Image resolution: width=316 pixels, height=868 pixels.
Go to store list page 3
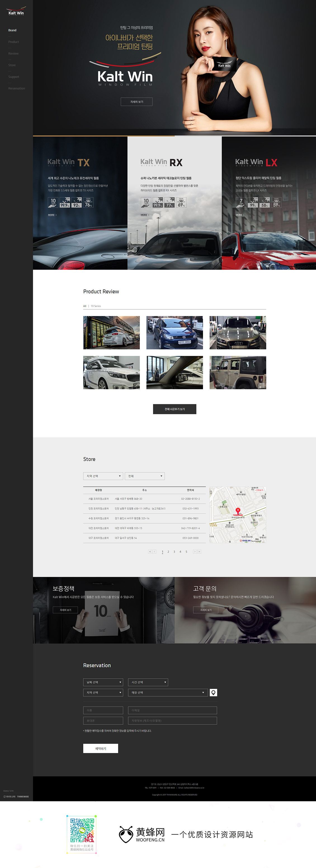(174, 551)
